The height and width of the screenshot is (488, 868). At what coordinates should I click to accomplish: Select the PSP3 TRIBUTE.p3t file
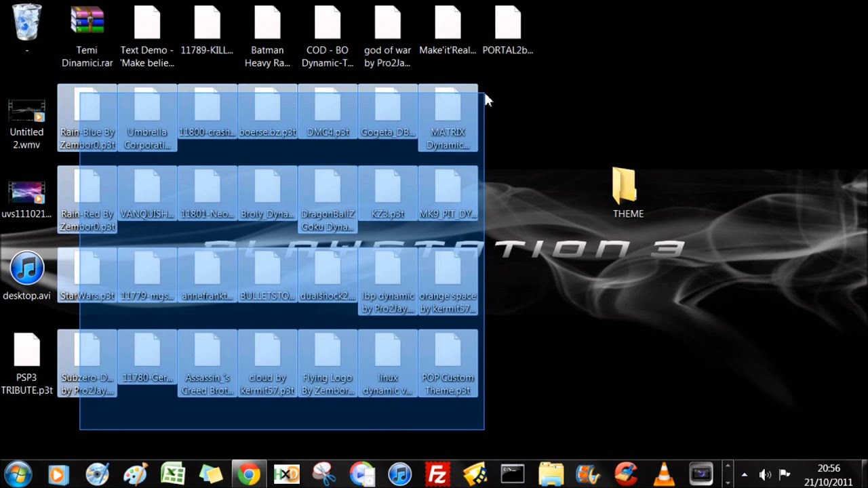tap(26, 364)
